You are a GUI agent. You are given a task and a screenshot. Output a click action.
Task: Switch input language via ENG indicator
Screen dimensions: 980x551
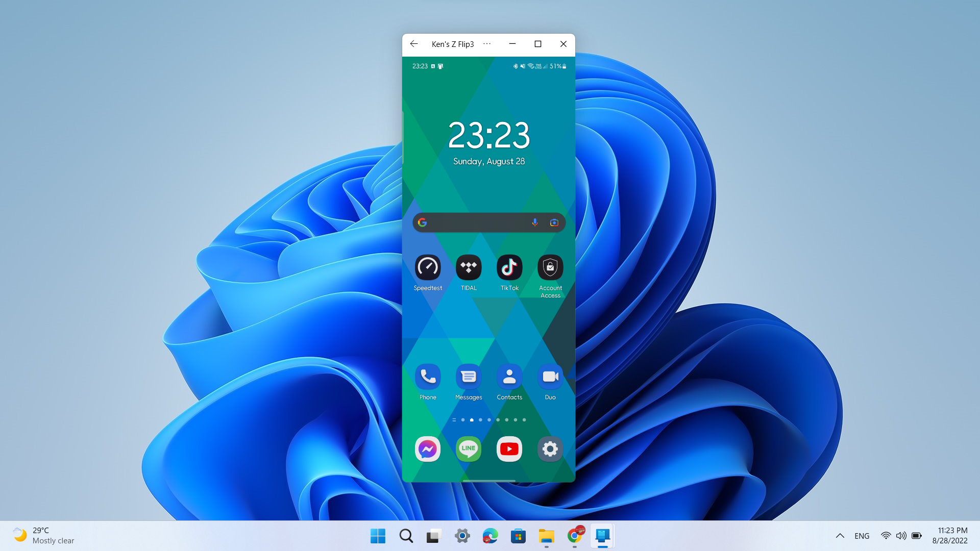coord(862,536)
